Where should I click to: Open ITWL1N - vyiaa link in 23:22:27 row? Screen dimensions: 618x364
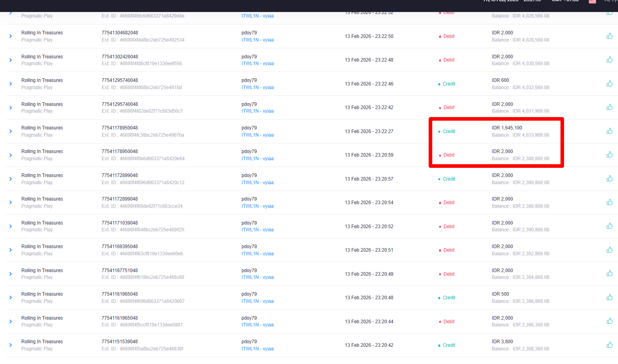(x=258, y=135)
